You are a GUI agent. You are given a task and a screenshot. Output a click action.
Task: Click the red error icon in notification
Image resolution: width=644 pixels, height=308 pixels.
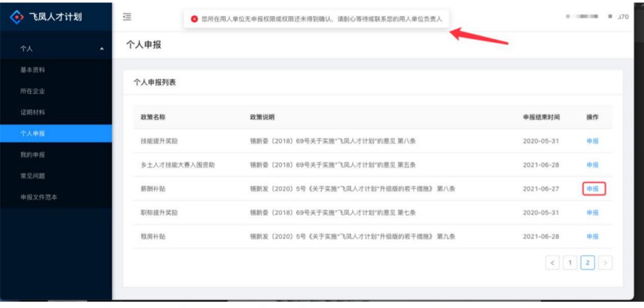[x=195, y=19]
